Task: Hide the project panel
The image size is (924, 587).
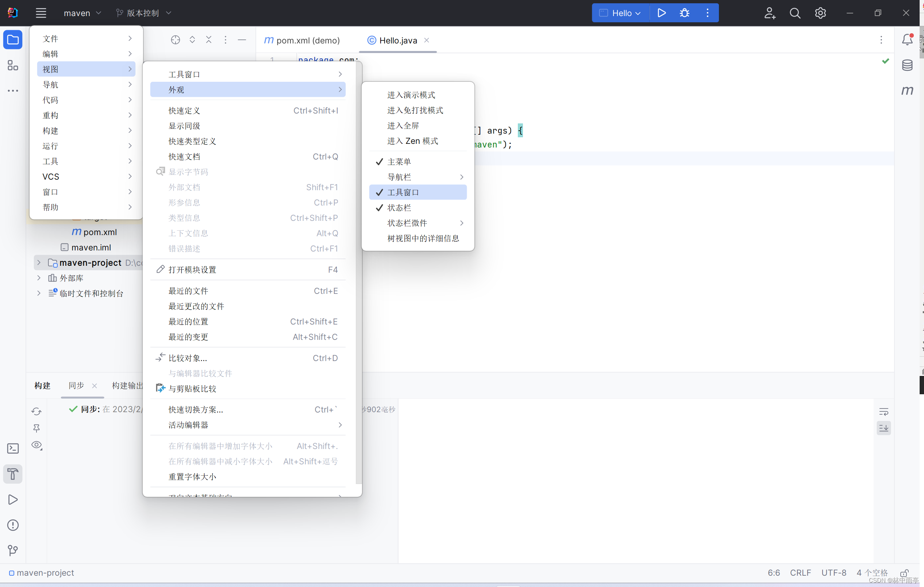Action: pyautogui.click(x=242, y=39)
